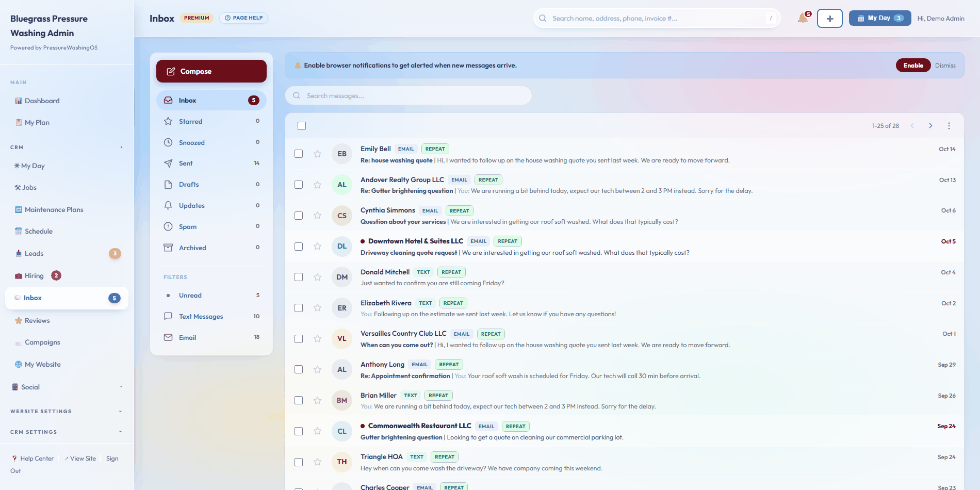The image size is (980, 490).
Task: Go to Leads in the sidebar
Action: [x=67, y=253]
